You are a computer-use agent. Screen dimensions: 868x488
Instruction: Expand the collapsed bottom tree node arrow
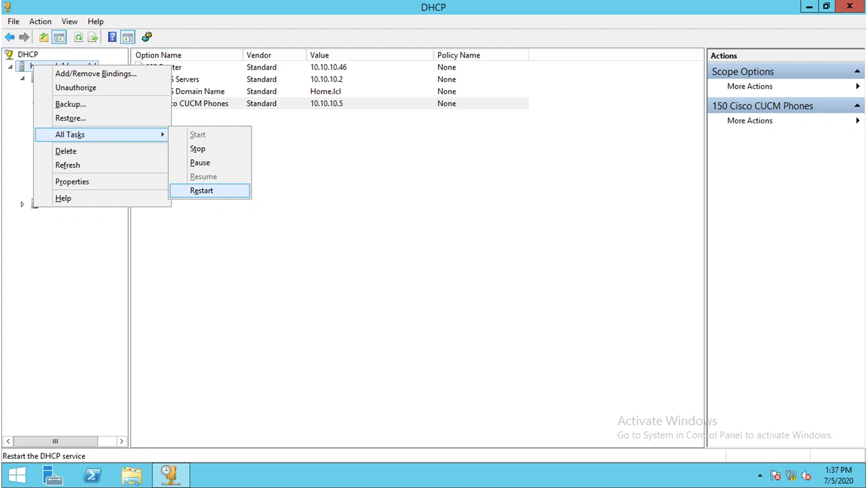(x=22, y=204)
